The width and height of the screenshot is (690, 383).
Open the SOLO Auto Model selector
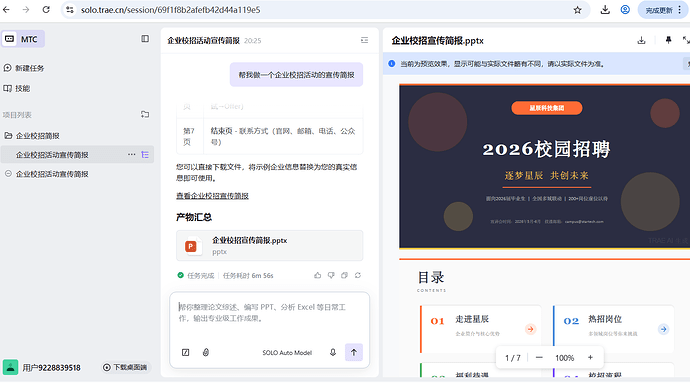tap(287, 353)
